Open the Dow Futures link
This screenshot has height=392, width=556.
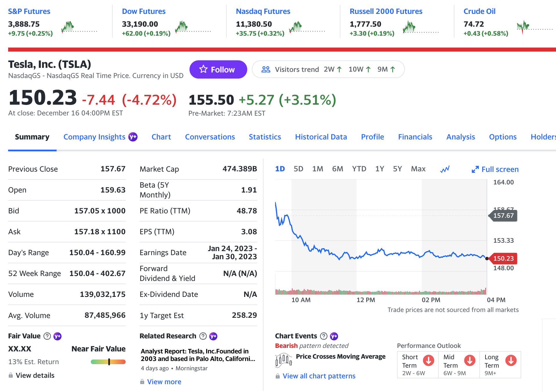point(144,11)
